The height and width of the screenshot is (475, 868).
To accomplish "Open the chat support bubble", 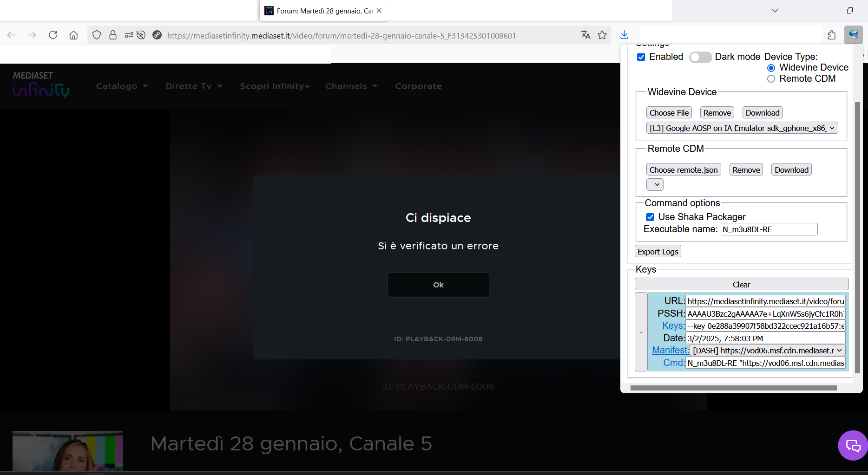I will point(853,446).
